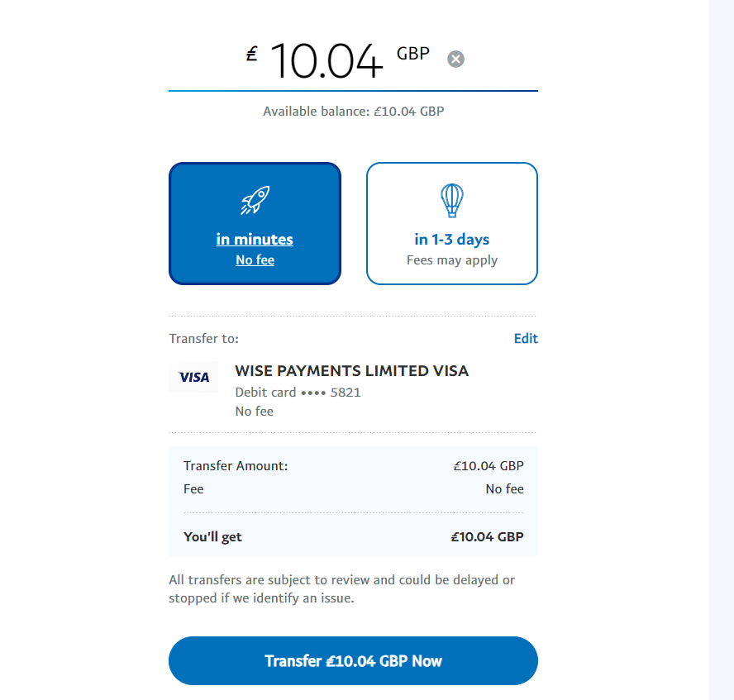This screenshot has height=700, width=734.
Task: Click the Fee row in the summary
Action: pos(354,489)
